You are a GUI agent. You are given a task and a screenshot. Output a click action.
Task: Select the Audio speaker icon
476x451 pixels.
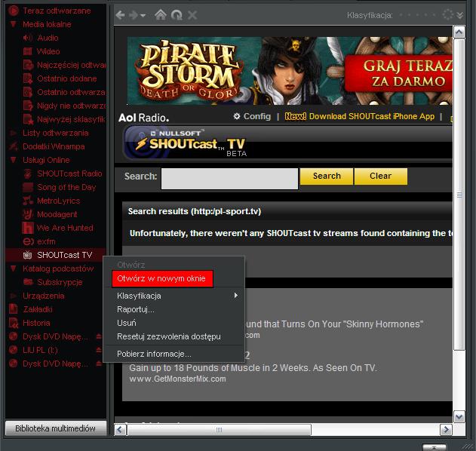(28, 38)
